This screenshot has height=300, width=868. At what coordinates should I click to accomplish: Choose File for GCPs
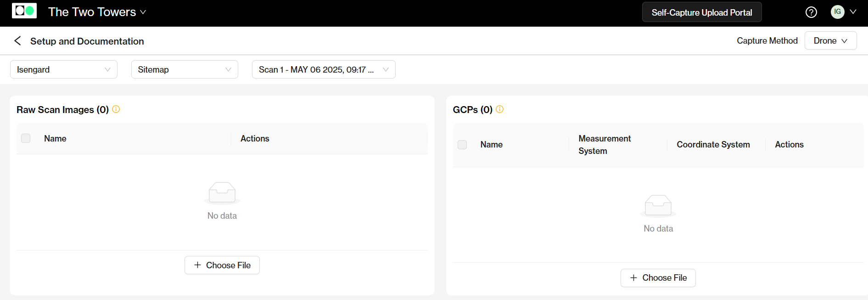pyautogui.click(x=658, y=278)
